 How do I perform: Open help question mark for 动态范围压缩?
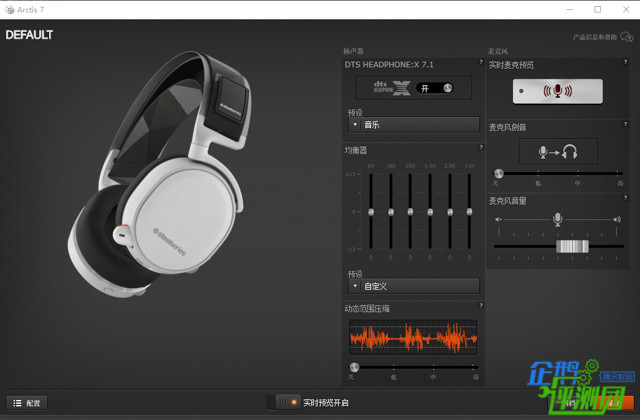click(481, 305)
